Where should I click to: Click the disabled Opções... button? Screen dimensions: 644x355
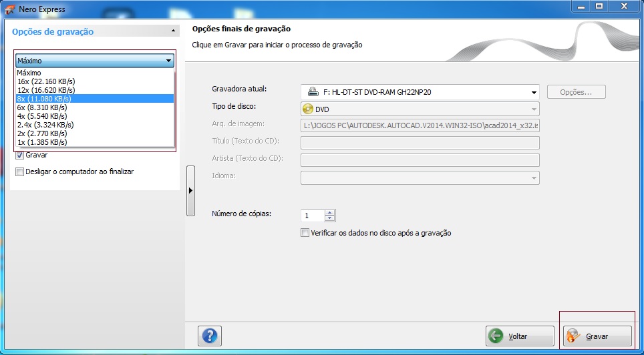(x=577, y=92)
